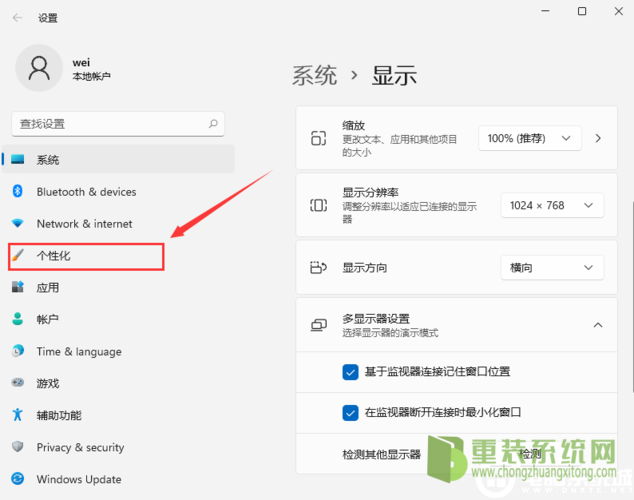Screen dimensions: 634x500
Task: Open Windows Update settings
Action: [x=118, y=479]
